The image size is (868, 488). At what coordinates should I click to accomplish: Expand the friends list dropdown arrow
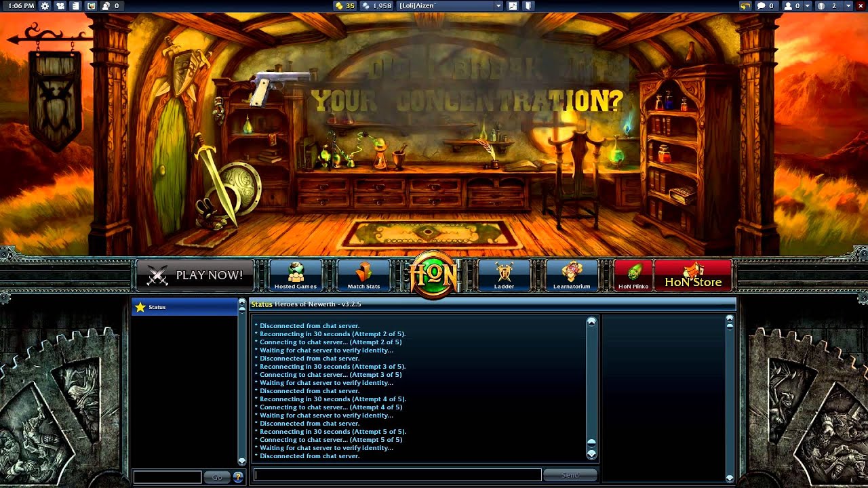(807, 5)
